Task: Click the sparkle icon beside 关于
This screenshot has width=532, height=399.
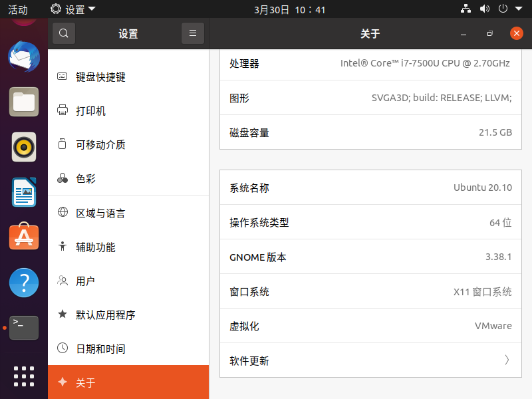Action: tap(62, 382)
